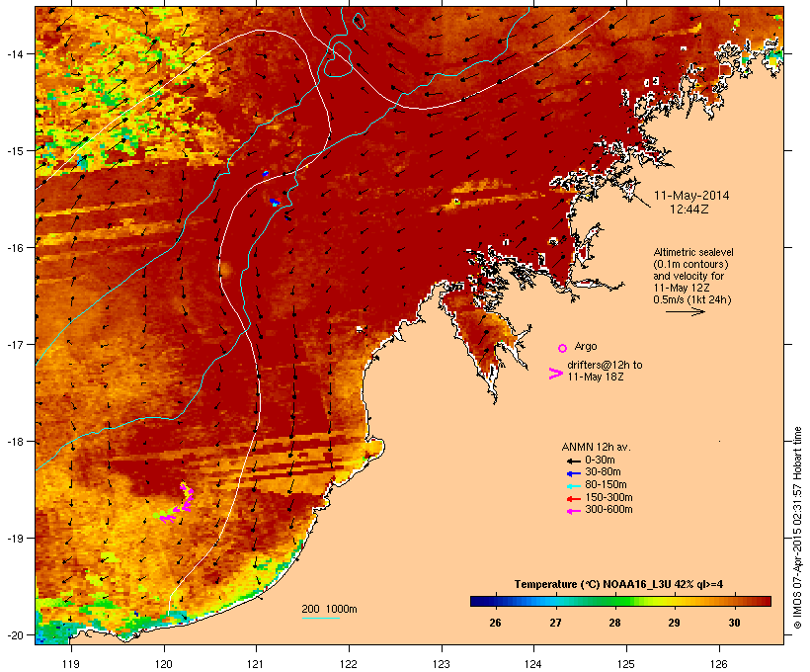The height and width of the screenshot is (672, 810).
Task: Click the small closed cyan contour loop near 122E
Action: (359, 21)
